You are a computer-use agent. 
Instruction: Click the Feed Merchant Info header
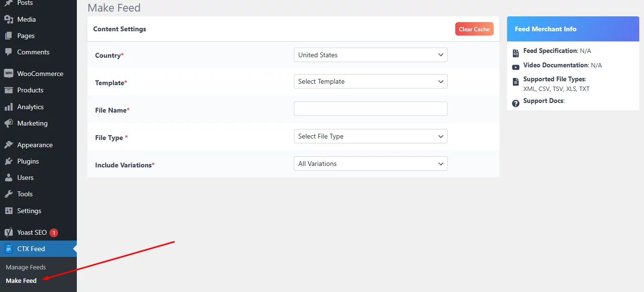click(x=573, y=29)
